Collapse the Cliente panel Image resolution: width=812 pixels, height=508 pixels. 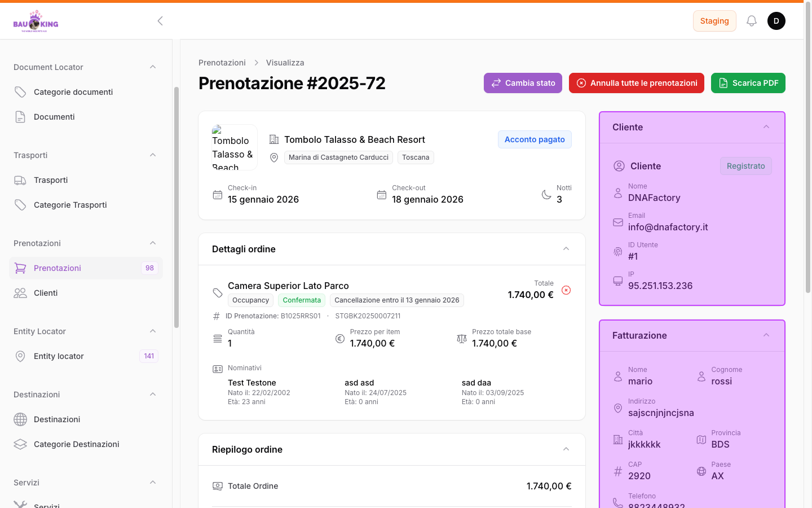(x=766, y=127)
